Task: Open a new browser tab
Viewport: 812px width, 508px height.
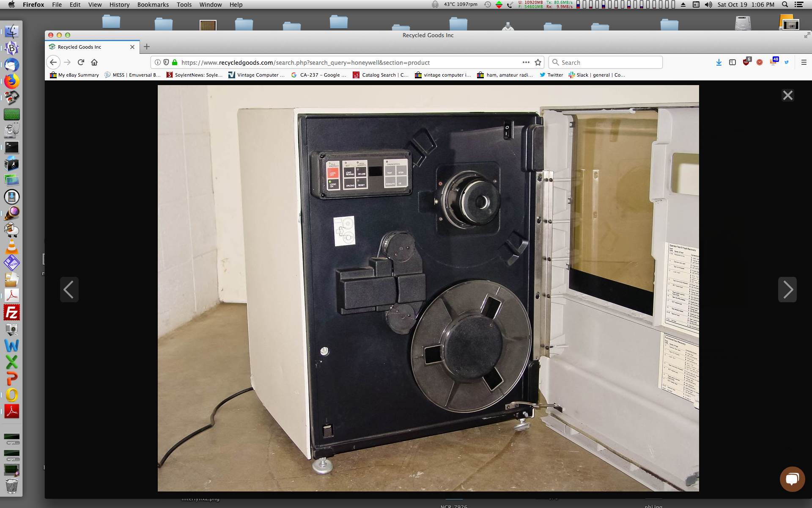Action: pyautogui.click(x=147, y=47)
